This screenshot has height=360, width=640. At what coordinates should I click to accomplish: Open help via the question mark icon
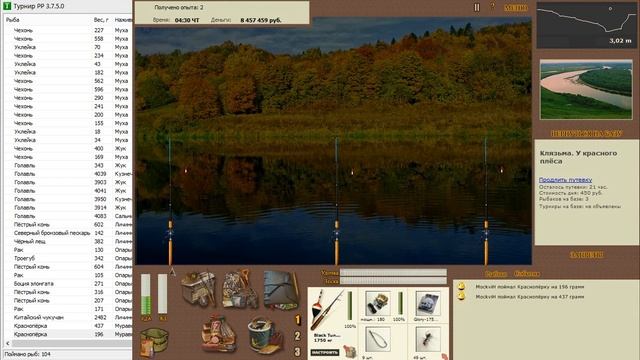492,7
